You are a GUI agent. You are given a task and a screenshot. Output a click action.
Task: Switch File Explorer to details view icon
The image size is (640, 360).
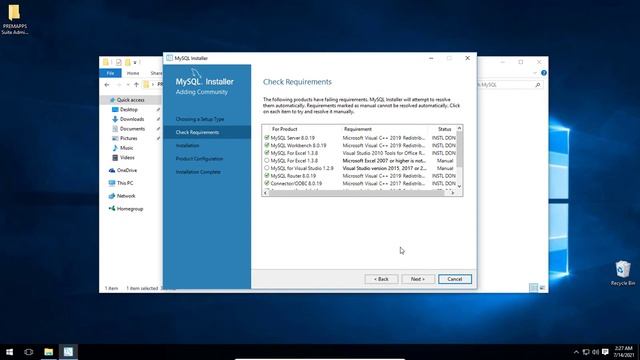(x=533, y=288)
